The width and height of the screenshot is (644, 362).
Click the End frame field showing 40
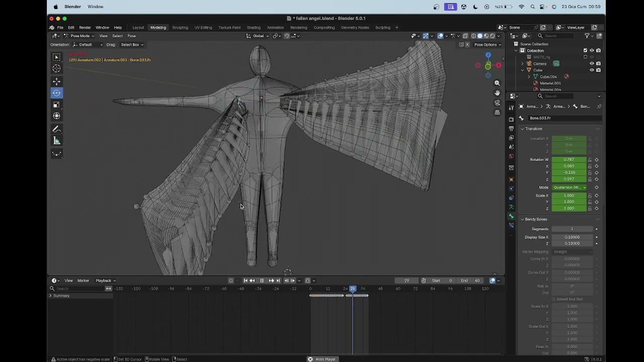[471, 281]
